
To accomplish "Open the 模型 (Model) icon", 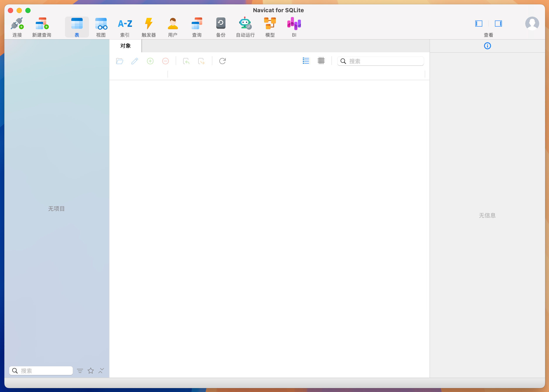I will pyautogui.click(x=270, y=27).
